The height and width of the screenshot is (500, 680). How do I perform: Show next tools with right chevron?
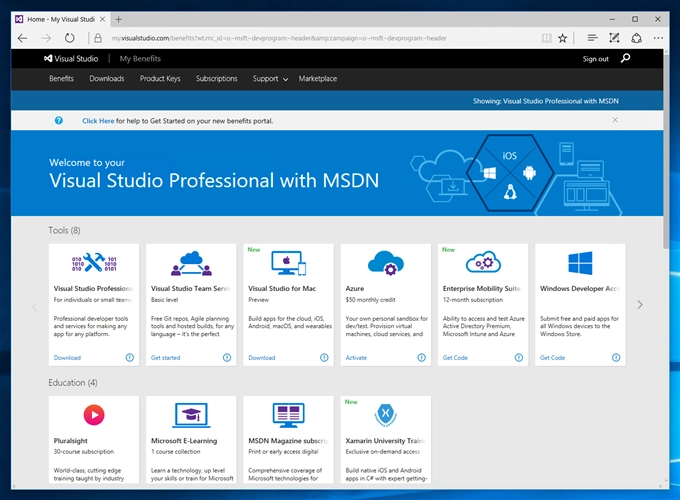pos(640,305)
